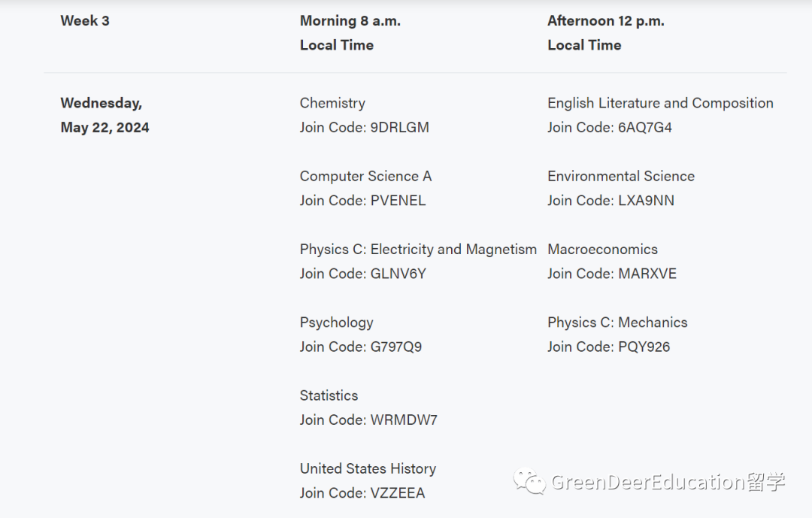Select Physics C: Mechanics exam title
This screenshot has width=812, height=518.
pos(617,323)
